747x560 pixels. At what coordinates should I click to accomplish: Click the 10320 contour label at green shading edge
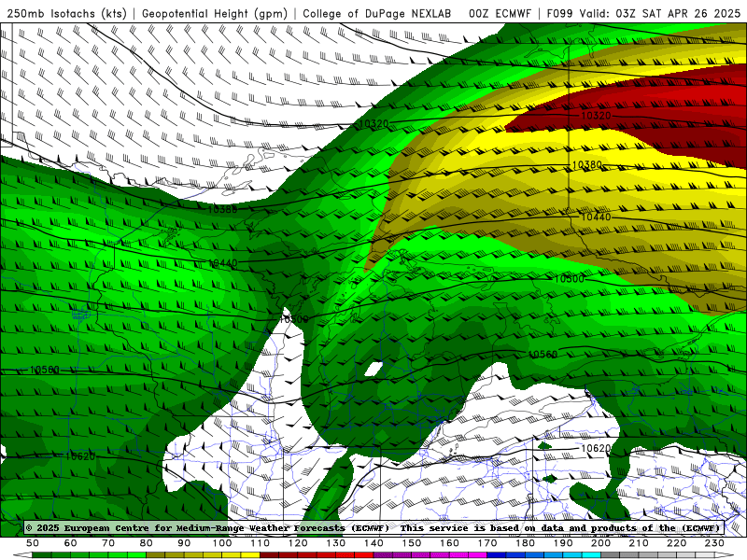coord(374,124)
